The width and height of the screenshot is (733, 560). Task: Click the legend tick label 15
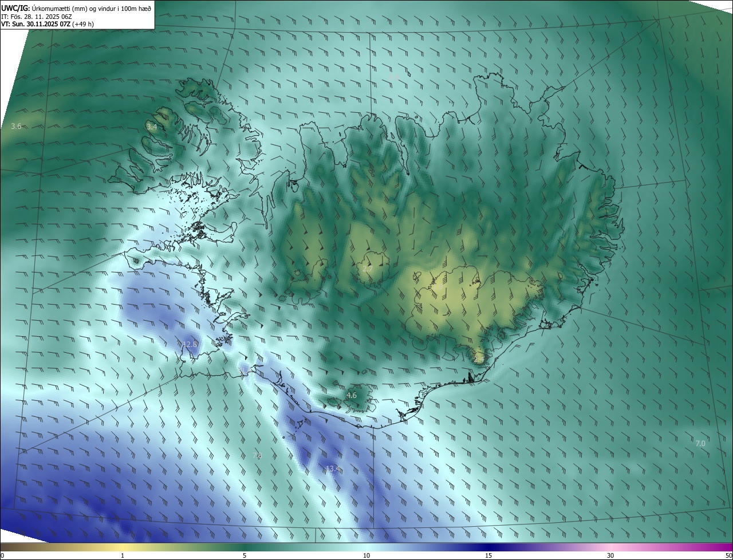pos(488,556)
